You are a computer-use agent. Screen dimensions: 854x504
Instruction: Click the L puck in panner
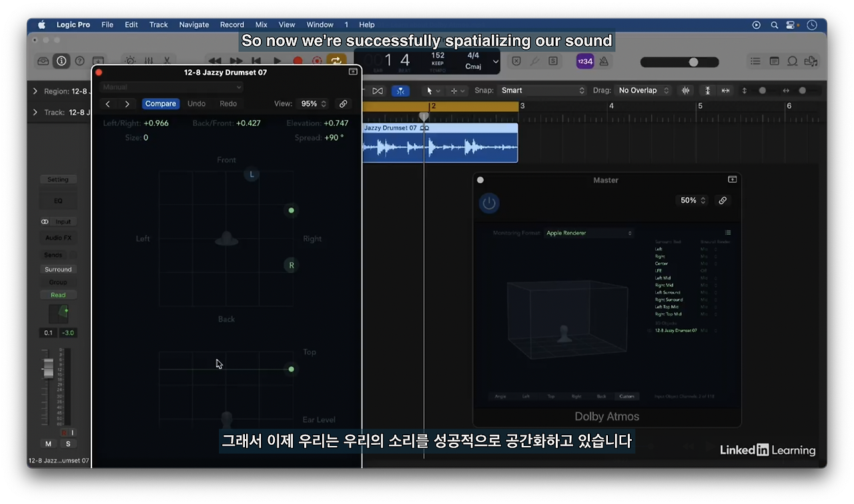(x=252, y=175)
